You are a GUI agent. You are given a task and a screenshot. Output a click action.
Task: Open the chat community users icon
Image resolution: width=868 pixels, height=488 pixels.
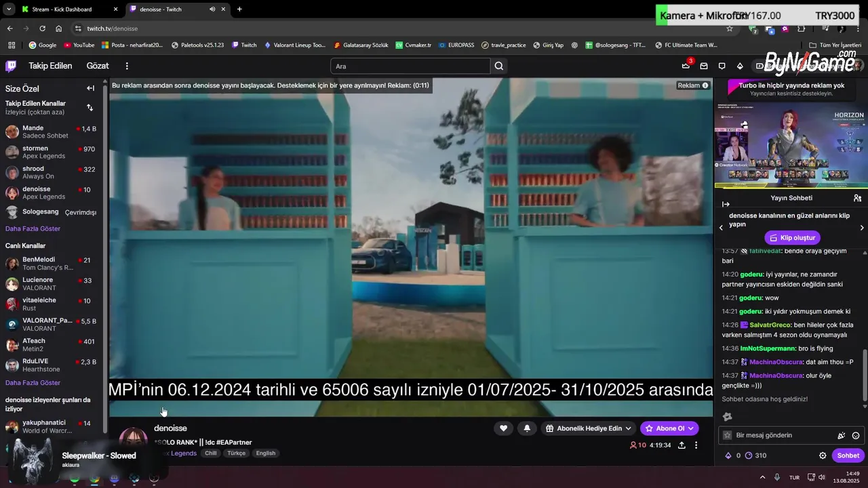click(857, 198)
